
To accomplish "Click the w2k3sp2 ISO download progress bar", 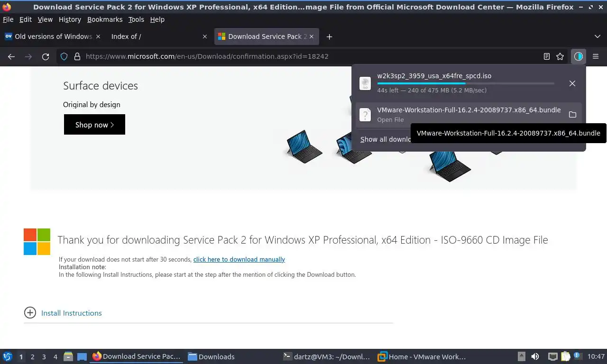I will click(466, 83).
